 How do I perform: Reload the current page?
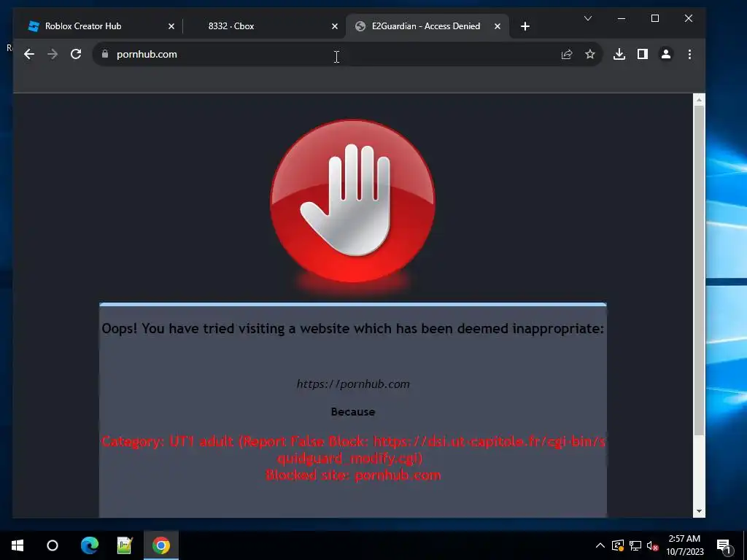pos(76,54)
